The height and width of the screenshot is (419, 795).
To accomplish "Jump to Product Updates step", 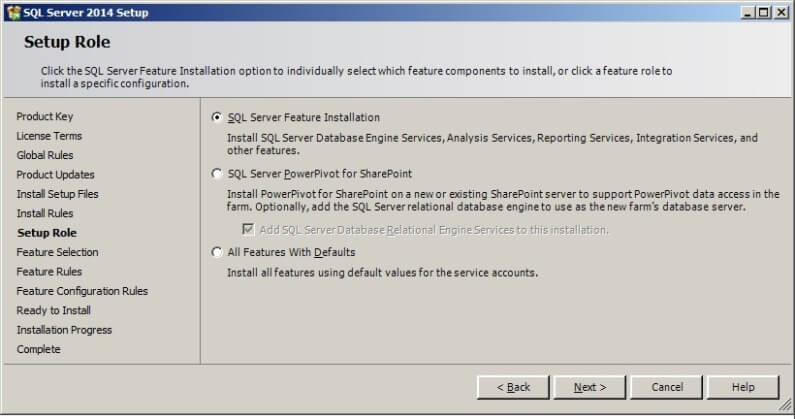I will pos(55,175).
